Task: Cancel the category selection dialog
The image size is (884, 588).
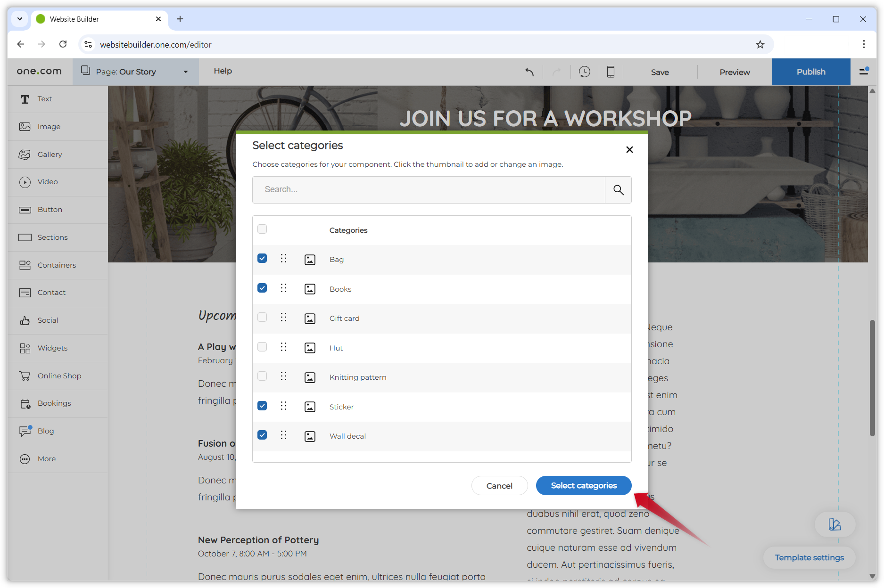Action: [499, 485]
